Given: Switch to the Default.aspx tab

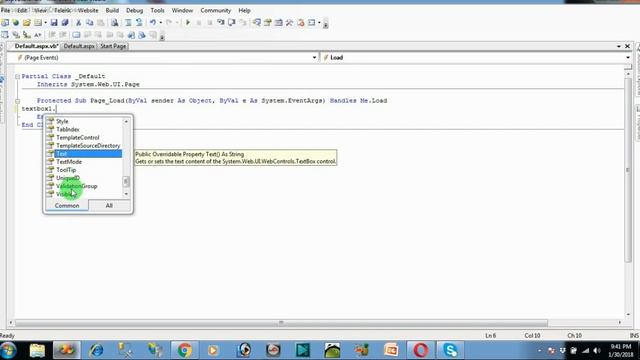Looking at the screenshot, I should (x=79, y=46).
